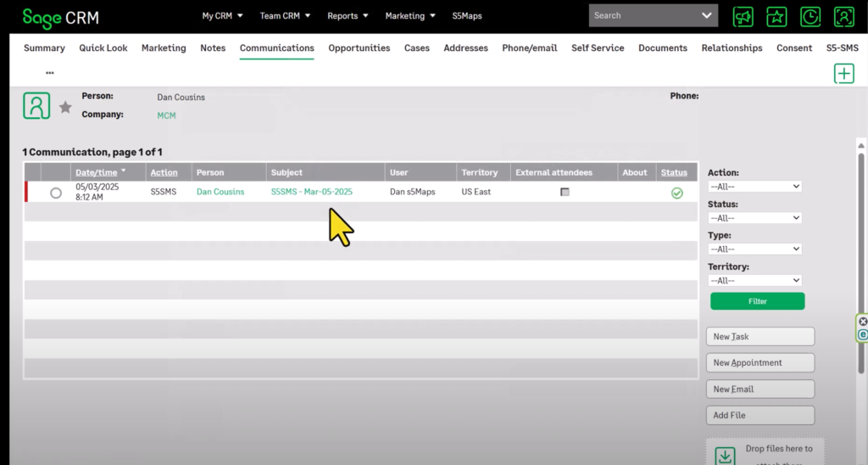Click inside the Search field
Viewport: 868px width, 465px height.
click(644, 15)
